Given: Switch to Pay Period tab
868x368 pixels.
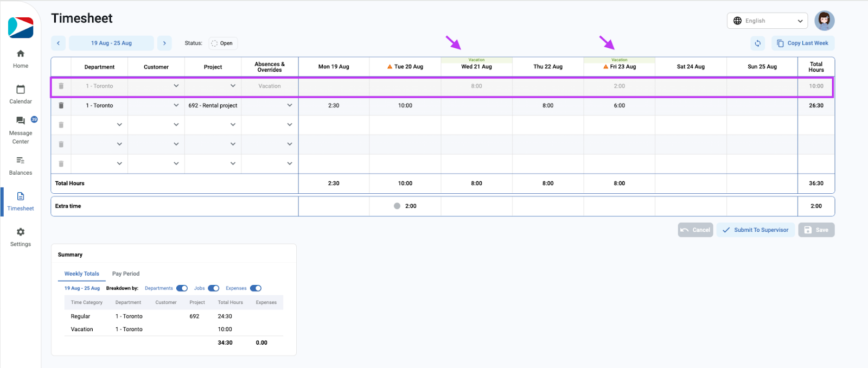Looking at the screenshot, I should pyautogui.click(x=126, y=274).
